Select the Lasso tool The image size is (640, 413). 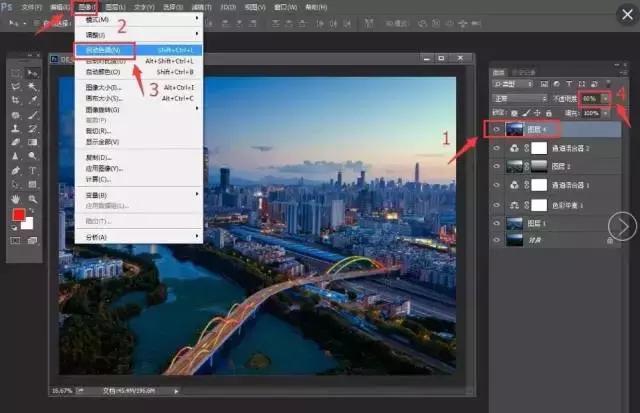pyautogui.click(x=16, y=87)
